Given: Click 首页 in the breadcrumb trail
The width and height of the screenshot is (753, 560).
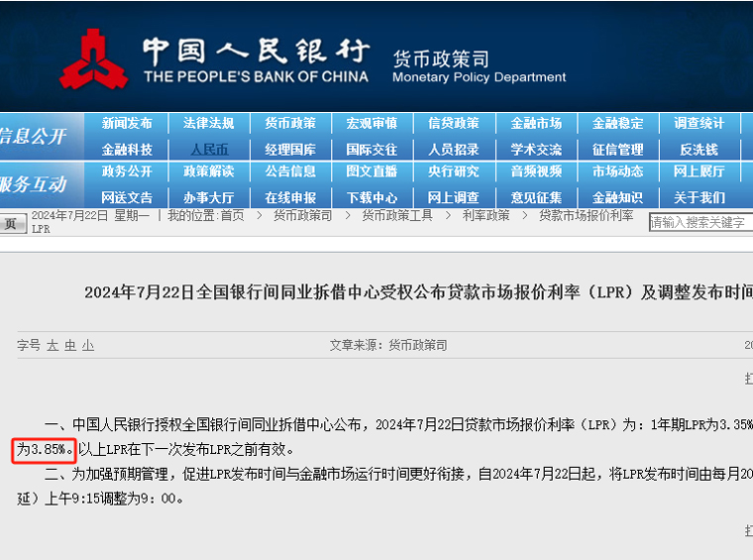Looking at the screenshot, I should point(232,215).
